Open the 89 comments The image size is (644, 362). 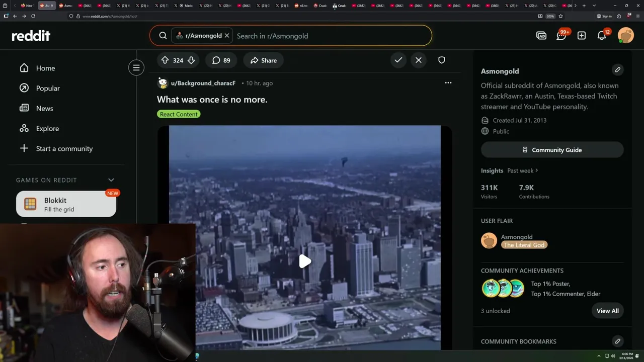coord(221,60)
